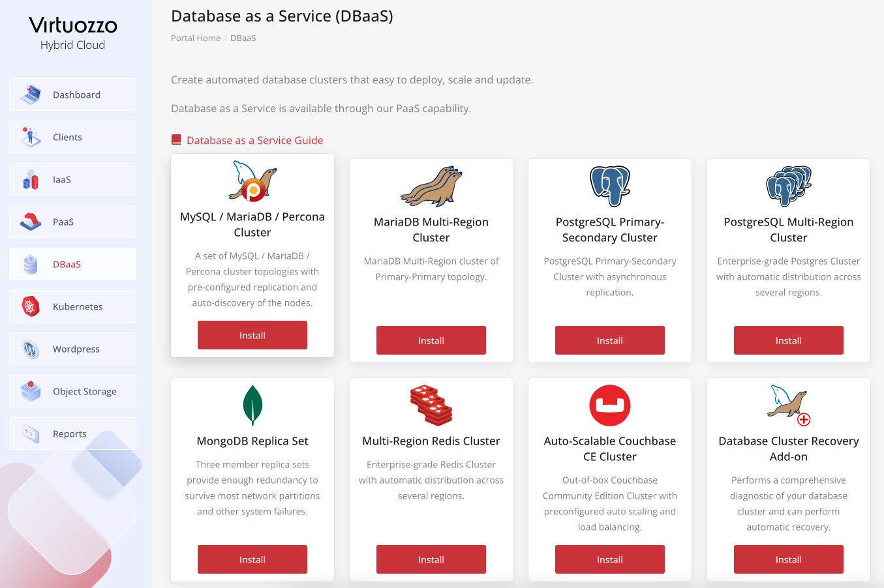Click the 'Enterprise-grade Redis Cluster' description
This screenshot has height=588, width=884.
[431, 480]
